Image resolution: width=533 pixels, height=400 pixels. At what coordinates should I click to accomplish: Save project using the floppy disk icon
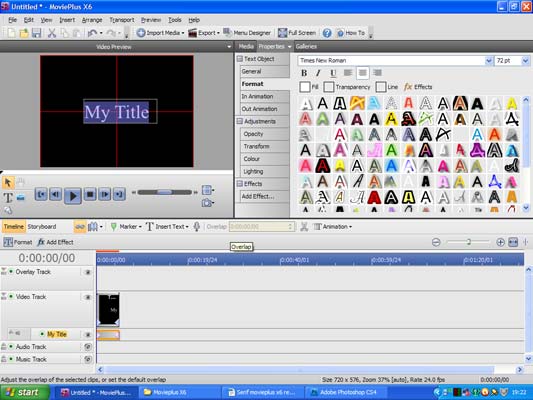click(x=36, y=33)
